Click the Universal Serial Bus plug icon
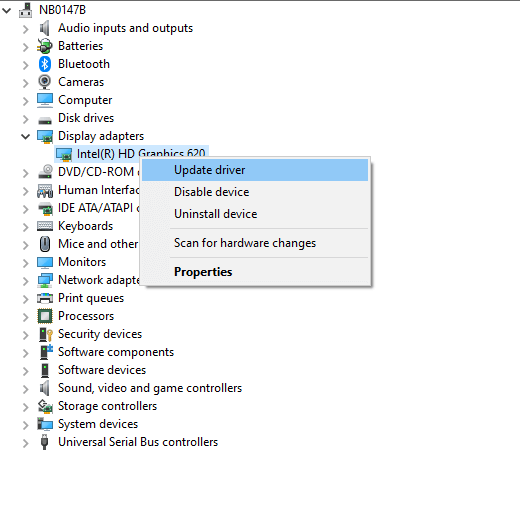 pos(44,442)
